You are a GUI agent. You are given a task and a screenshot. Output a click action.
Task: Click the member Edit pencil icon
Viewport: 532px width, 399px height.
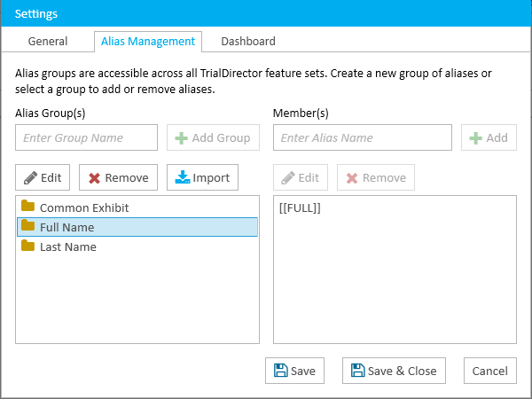(288, 178)
